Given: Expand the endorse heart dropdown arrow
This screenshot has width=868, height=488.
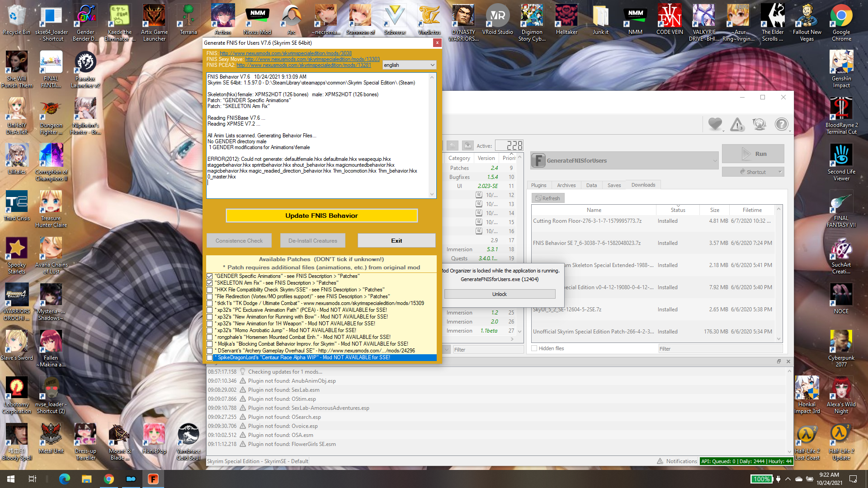Looking at the screenshot, I should pyautogui.click(x=723, y=131).
